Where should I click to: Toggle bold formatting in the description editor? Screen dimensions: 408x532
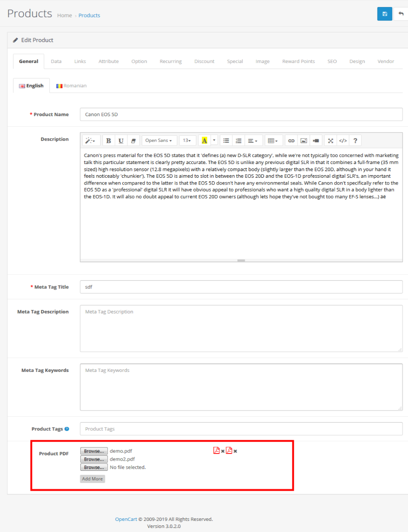coord(109,141)
